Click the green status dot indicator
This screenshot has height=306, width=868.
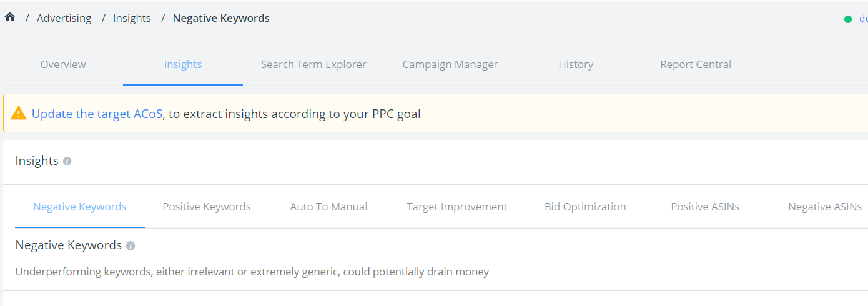tap(848, 19)
